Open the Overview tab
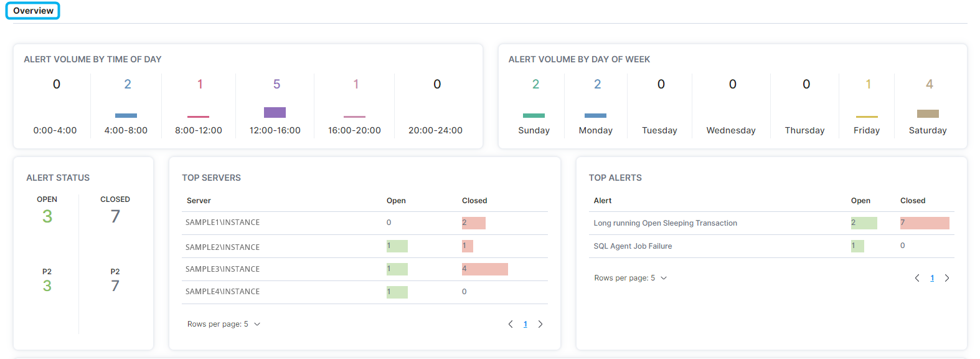This screenshot has width=980, height=359. (33, 11)
